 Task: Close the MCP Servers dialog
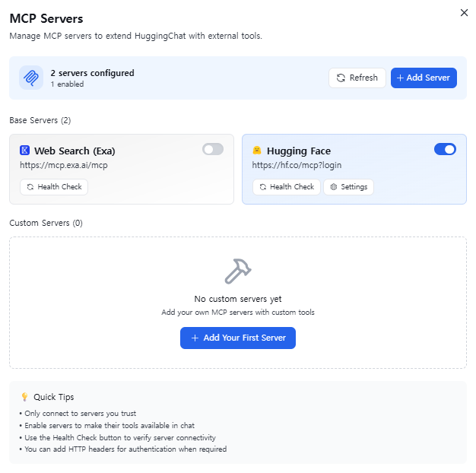pos(464,13)
